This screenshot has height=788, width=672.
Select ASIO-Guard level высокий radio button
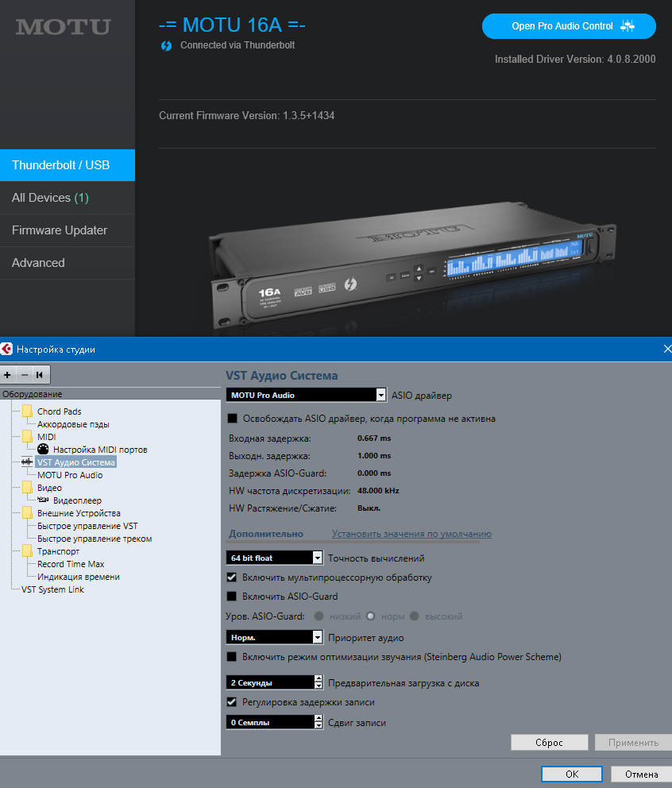(x=414, y=616)
